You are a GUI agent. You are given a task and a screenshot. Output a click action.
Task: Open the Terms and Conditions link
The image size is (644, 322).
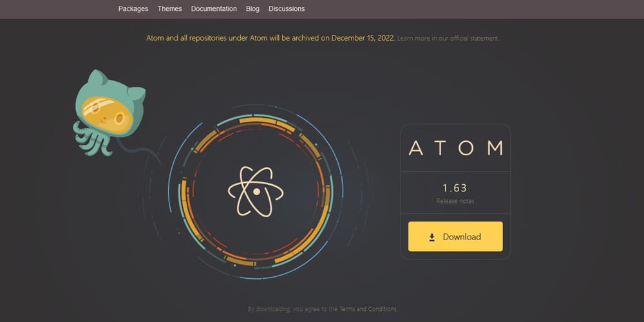[368, 309]
